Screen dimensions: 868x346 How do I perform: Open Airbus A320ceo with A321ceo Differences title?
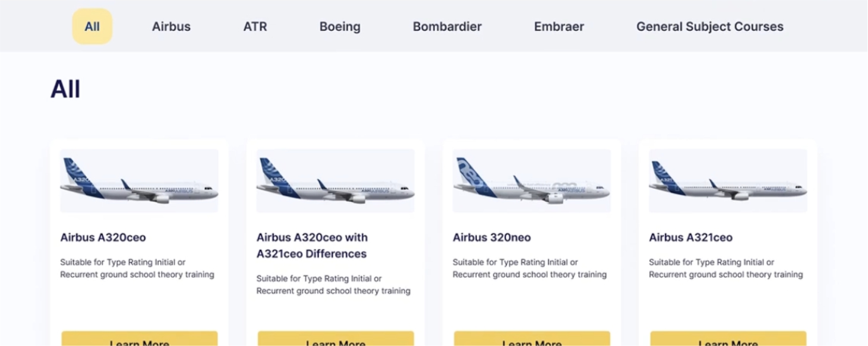tap(312, 246)
